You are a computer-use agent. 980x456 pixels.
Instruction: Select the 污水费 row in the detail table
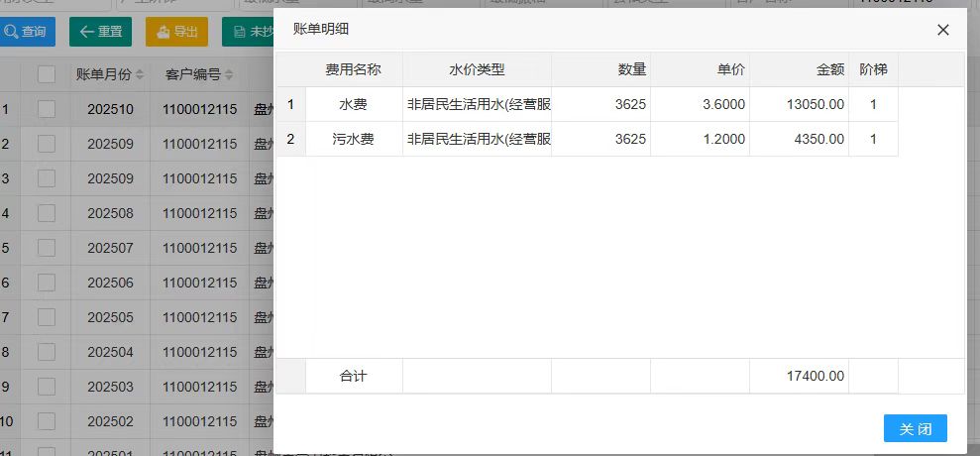[353, 140]
